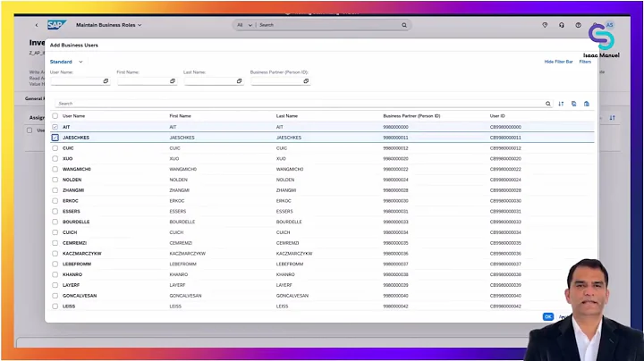Check the KACZMARCZYKW user checkbox

tap(55, 254)
